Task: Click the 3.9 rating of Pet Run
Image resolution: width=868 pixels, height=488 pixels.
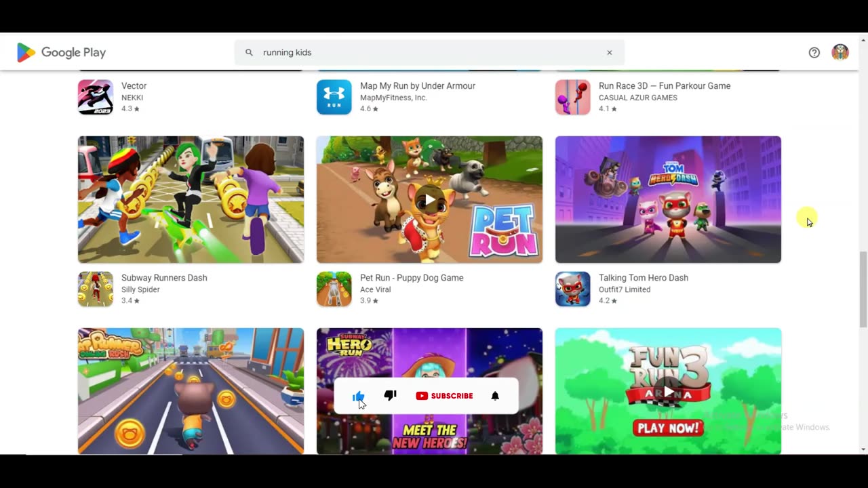Action: [369, 300]
